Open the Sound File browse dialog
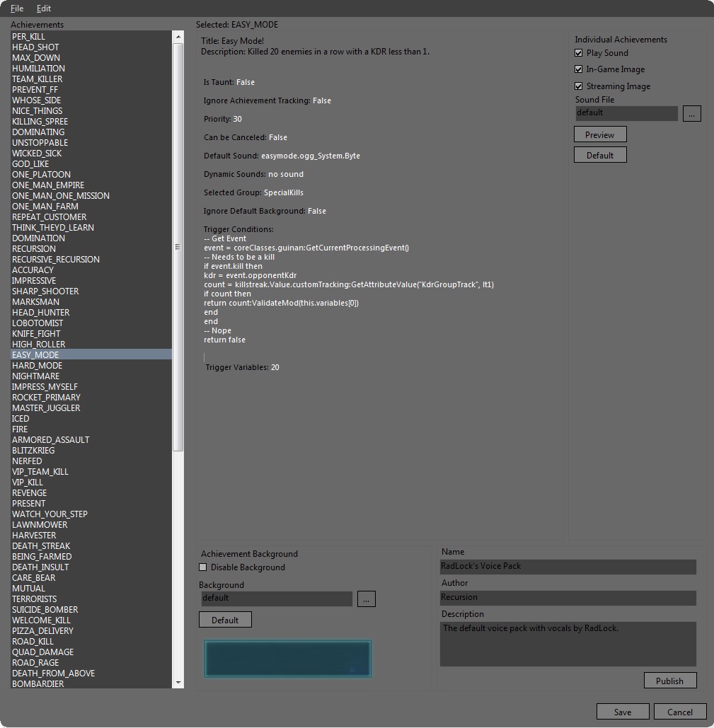 [x=691, y=113]
